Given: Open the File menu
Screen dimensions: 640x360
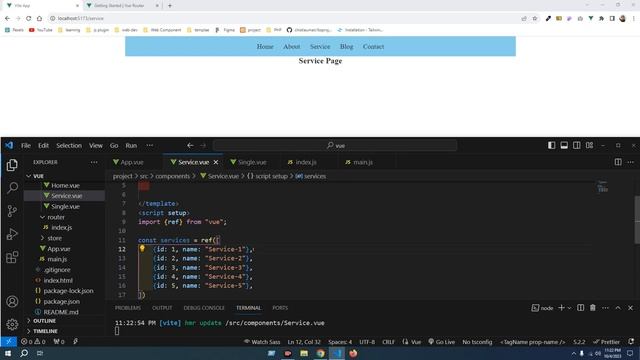Looking at the screenshot, I should click(26, 145).
